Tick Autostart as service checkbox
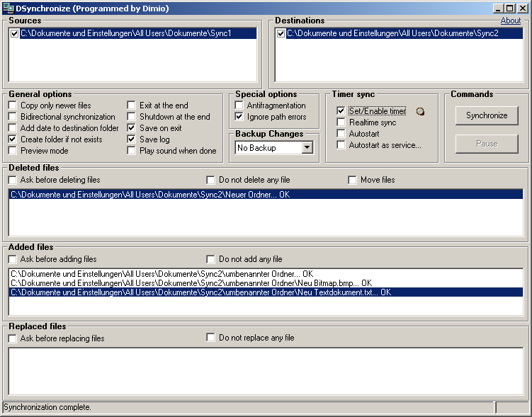The image size is (532, 417). [x=341, y=145]
